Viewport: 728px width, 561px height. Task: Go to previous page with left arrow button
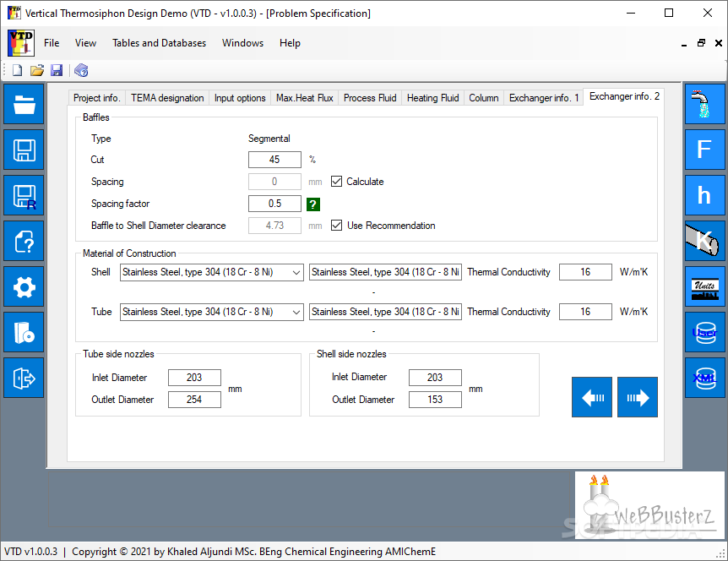[x=592, y=397]
